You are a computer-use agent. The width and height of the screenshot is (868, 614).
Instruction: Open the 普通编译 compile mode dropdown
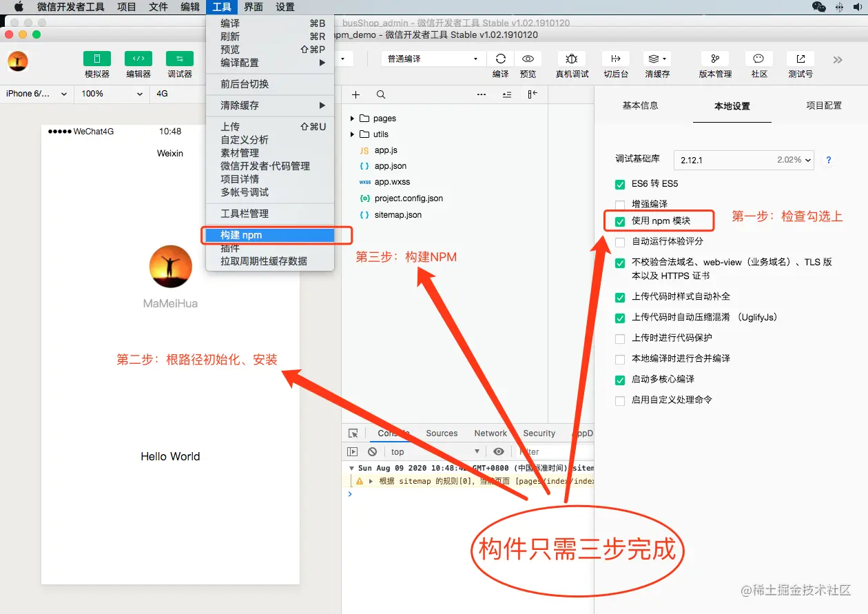click(433, 59)
